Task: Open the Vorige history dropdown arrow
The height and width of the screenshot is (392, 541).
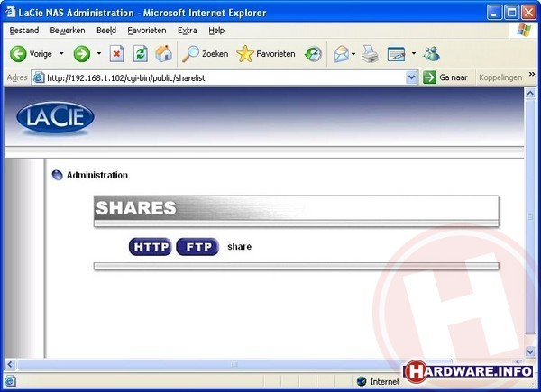Action: (x=61, y=53)
